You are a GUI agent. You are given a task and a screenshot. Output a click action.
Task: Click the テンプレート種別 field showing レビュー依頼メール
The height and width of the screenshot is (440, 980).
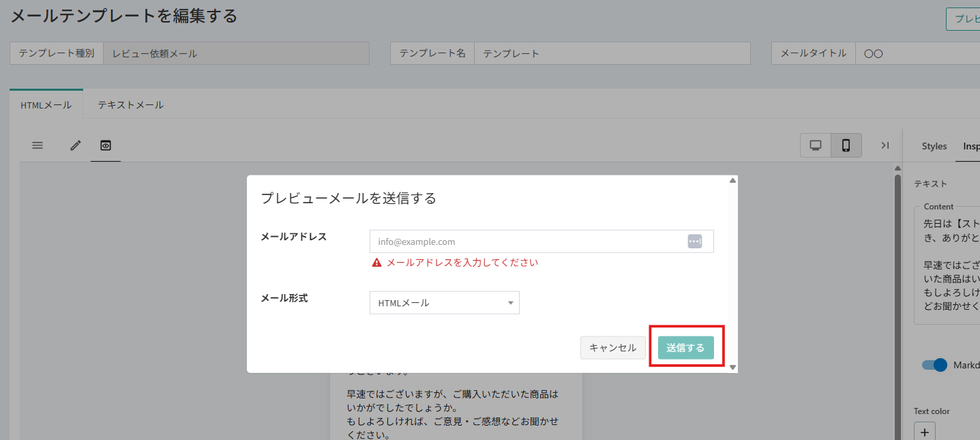236,53
